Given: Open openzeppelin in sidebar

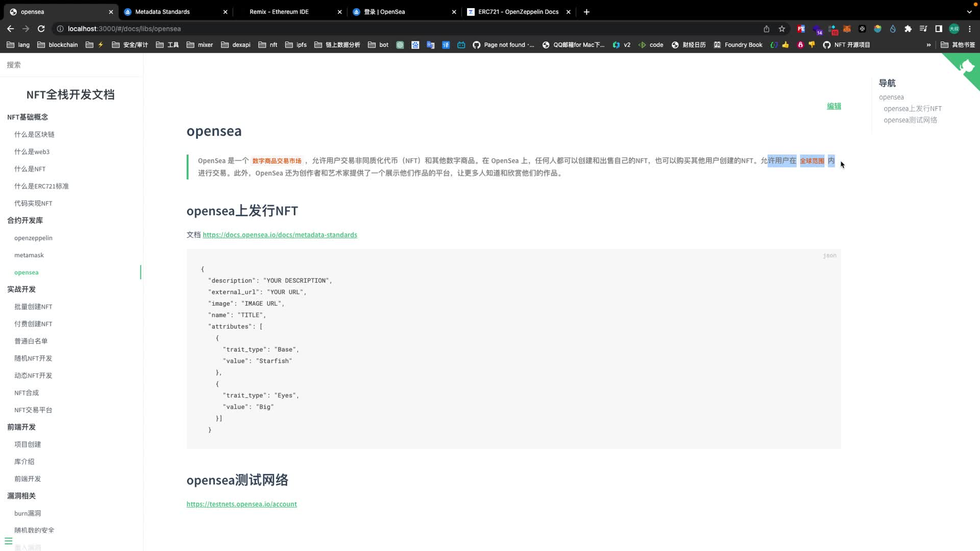Looking at the screenshot, I should click(33, 238).
